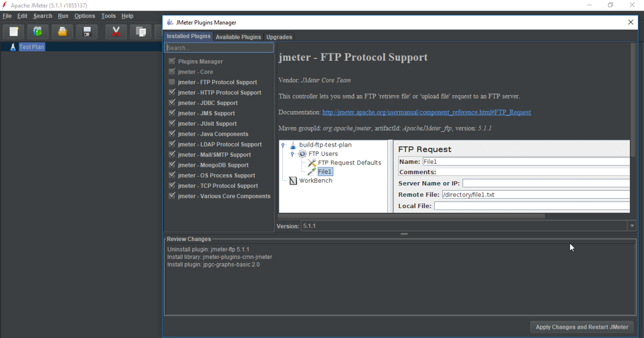
Task: Restore down the Apache JMeter window
Action: point(611,5)
